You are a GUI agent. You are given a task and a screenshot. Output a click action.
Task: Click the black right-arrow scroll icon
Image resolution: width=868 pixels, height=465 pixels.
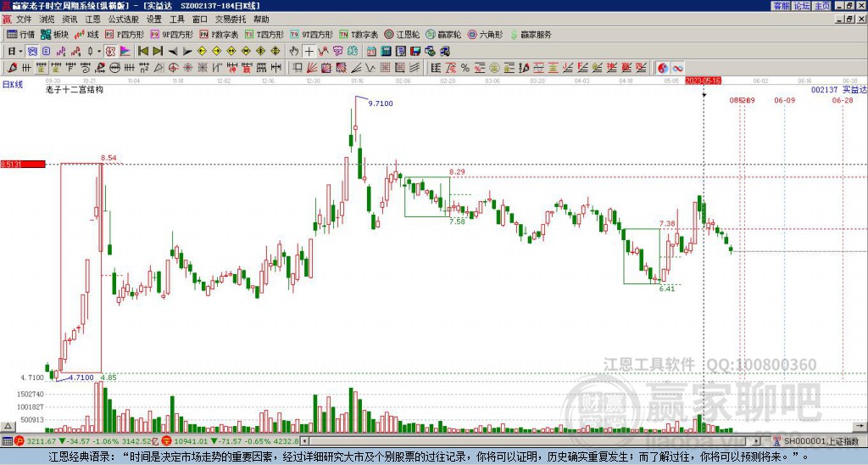(x=187, y=52)
